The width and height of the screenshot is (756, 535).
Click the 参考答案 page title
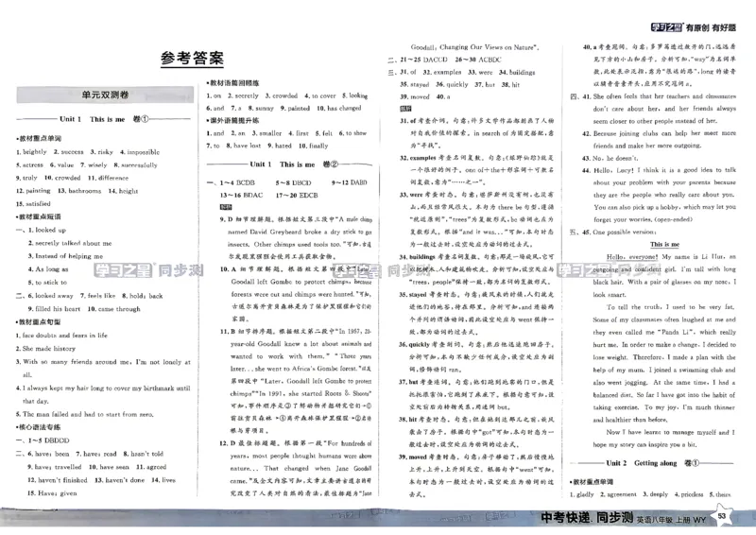coord(192,59)
